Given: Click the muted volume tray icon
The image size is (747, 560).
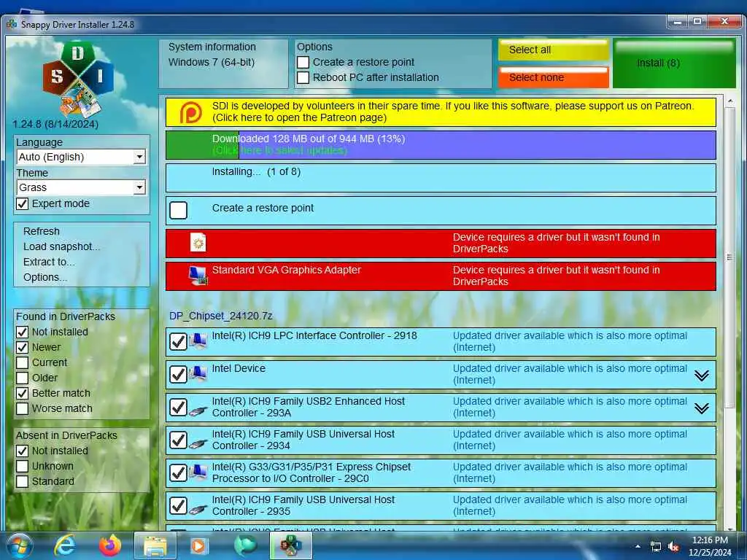Looking at the screenshot, I should pyautogui.click(x=674, y=547).
